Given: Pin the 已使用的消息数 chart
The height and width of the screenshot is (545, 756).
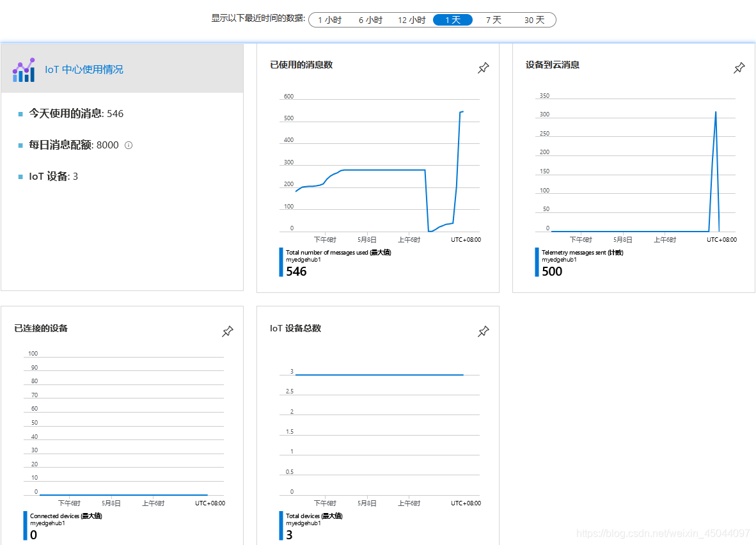Looking at the screenshot, I should coord(483,68).
